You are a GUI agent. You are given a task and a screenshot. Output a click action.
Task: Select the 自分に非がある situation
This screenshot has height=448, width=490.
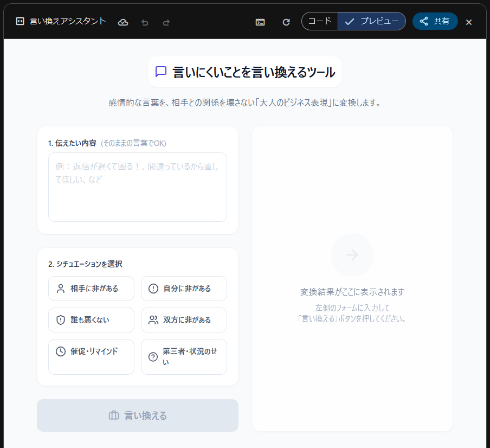[x=184, y=289]
